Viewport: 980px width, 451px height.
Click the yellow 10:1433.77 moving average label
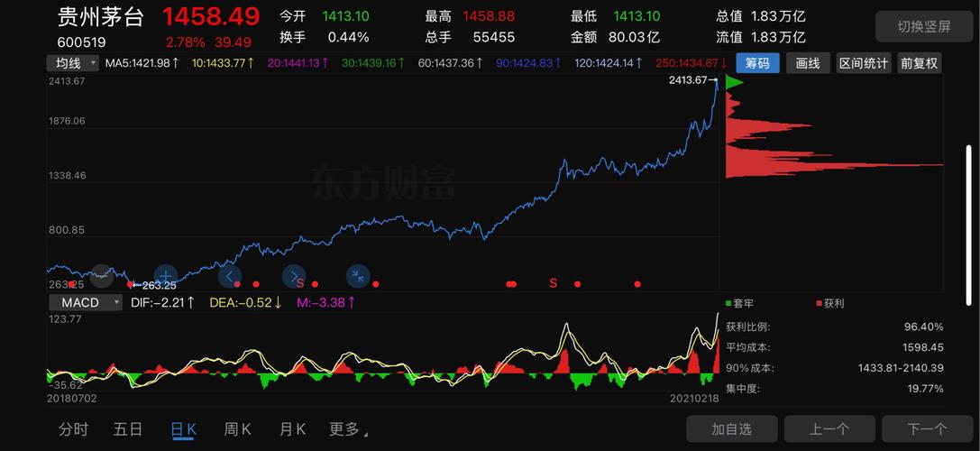223,63
